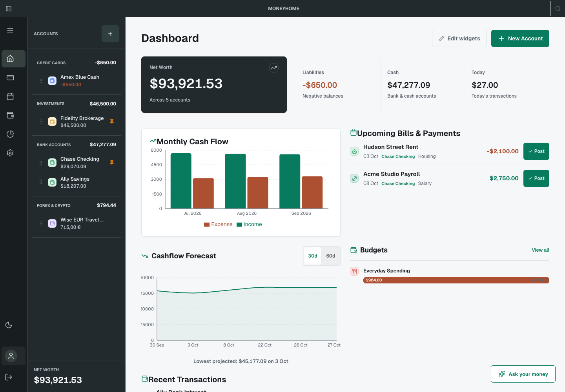Click the Edit widgets button

(x=459, y=38)
